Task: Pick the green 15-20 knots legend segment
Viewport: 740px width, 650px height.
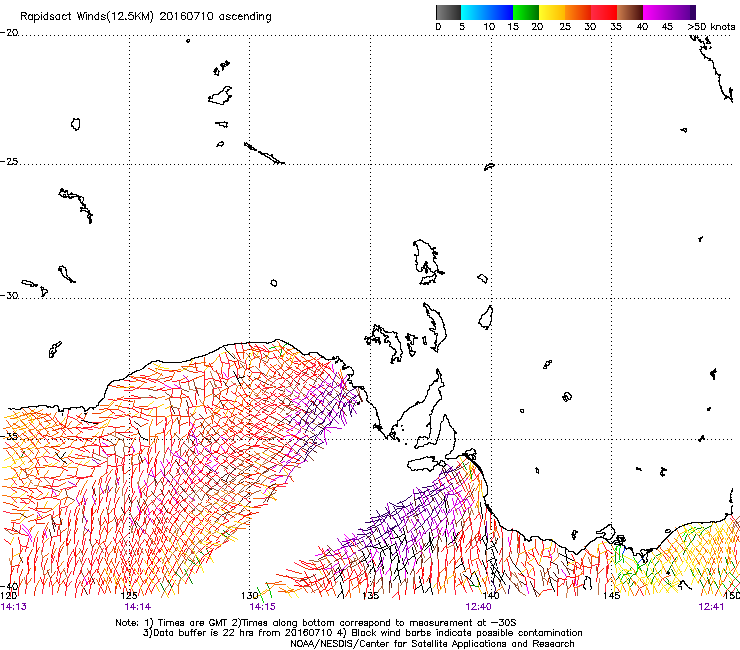Action: point(526,12)
